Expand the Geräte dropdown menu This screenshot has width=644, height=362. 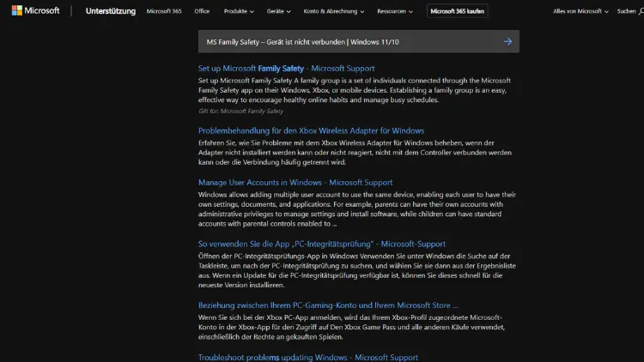pos(278,11)
